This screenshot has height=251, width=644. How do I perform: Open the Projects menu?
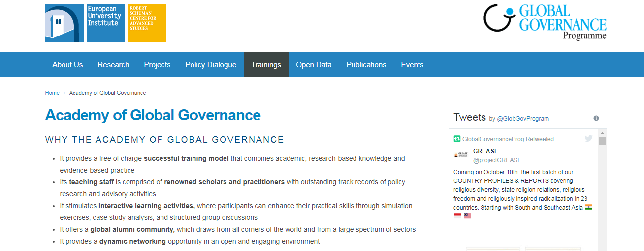pos(157,65)
